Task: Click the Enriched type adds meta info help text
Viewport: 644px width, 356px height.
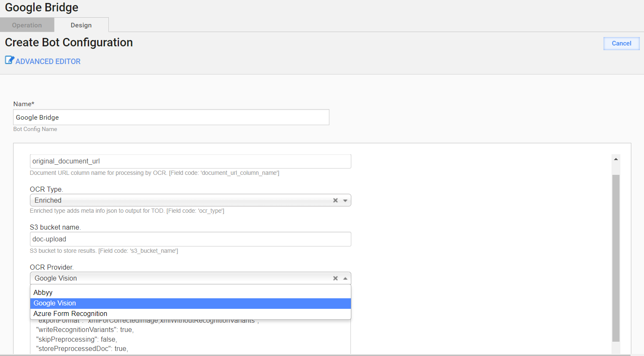Action: pyautogui.click(x=127, y=211)
